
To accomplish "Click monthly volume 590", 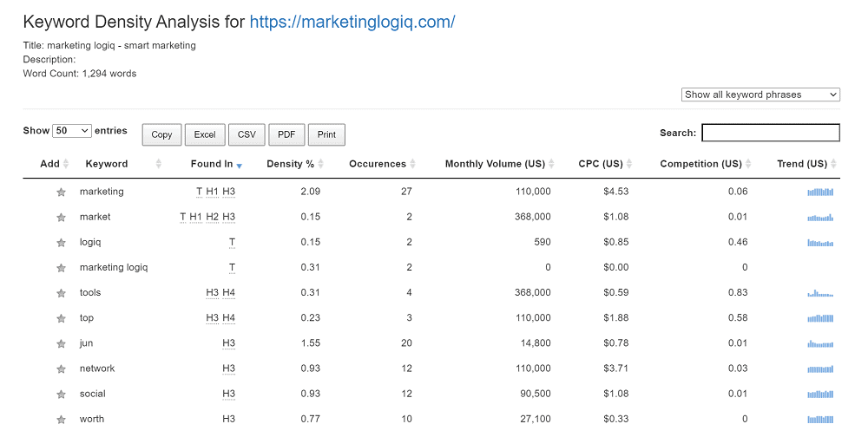I will click(x=542, y=242).
